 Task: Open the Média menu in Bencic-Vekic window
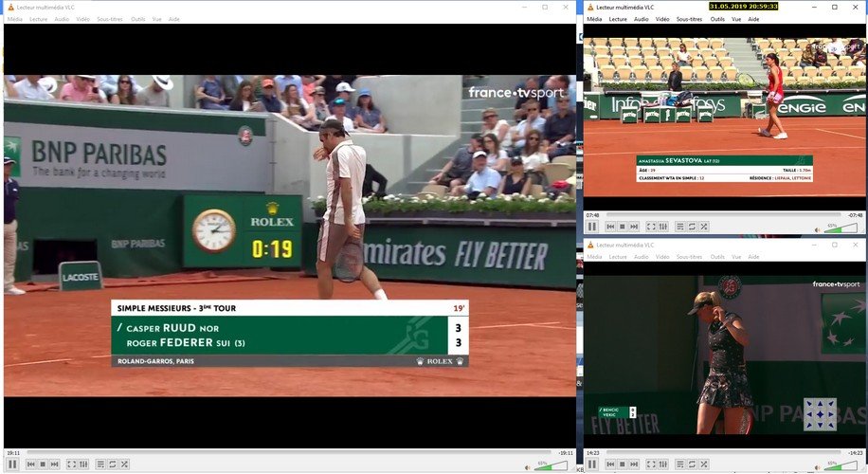pyautogui.click(x=594, y=257)
